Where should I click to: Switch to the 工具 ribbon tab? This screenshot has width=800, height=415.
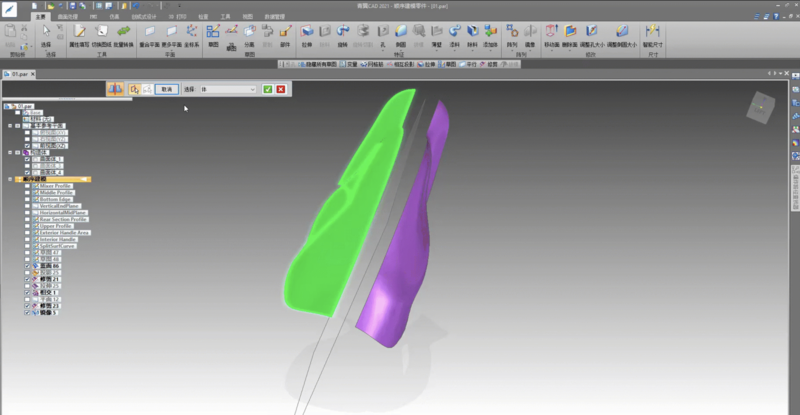[225, 17]
